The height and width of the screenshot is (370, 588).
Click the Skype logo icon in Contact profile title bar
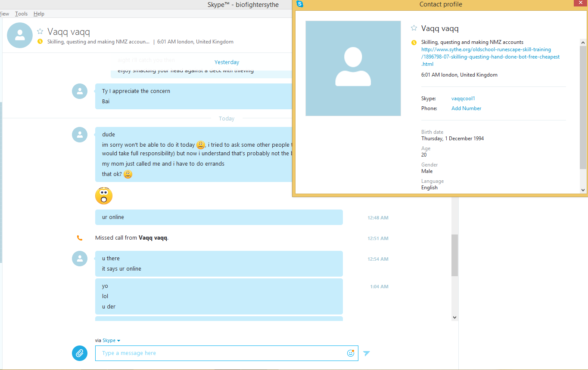pos(300,4)
